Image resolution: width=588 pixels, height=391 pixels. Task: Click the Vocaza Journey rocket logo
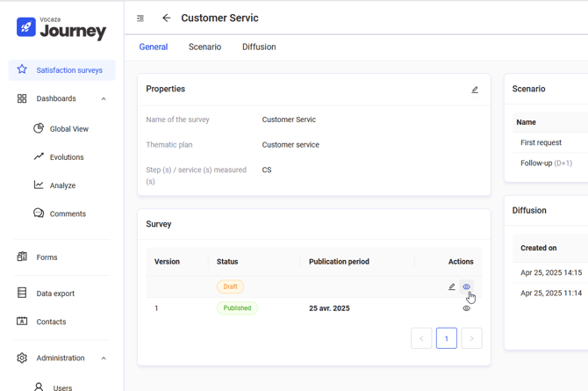pyautogui.click(x=26, y=28)
